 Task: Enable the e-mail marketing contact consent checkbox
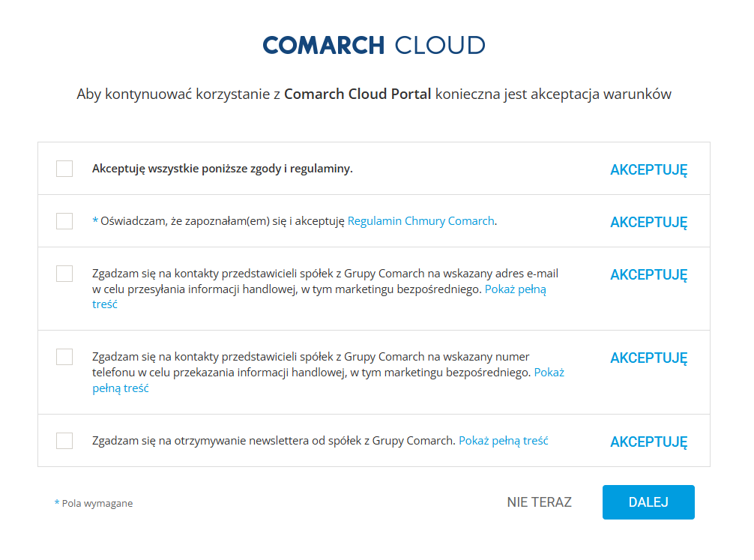click(64, 274)
